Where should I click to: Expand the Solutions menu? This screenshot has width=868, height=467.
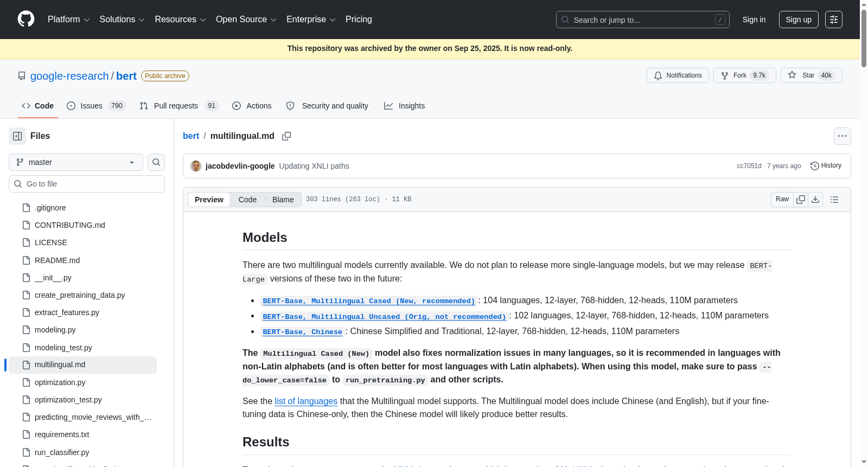[x=122, y=20]
